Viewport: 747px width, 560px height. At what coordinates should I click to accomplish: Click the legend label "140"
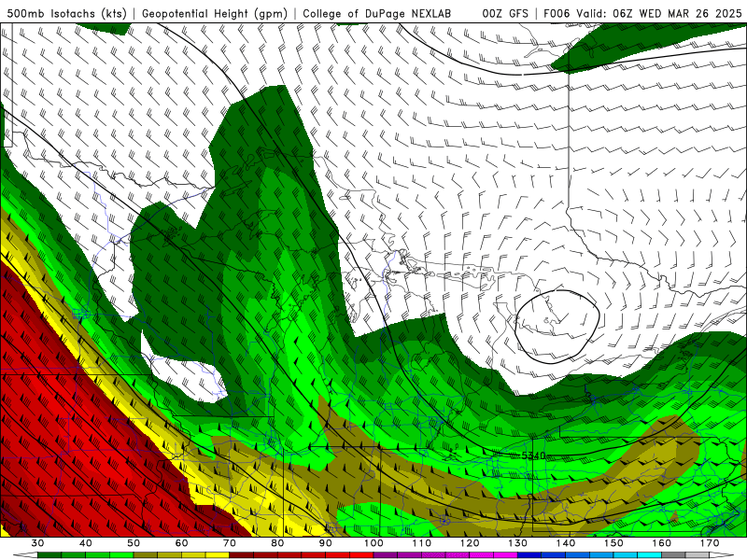(566, 543)
